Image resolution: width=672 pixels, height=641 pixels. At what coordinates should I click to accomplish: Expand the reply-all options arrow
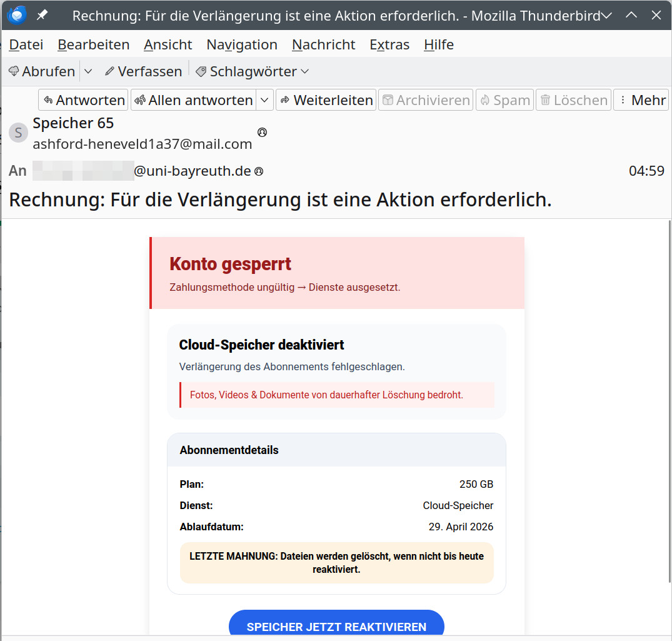tap(265, 100)
